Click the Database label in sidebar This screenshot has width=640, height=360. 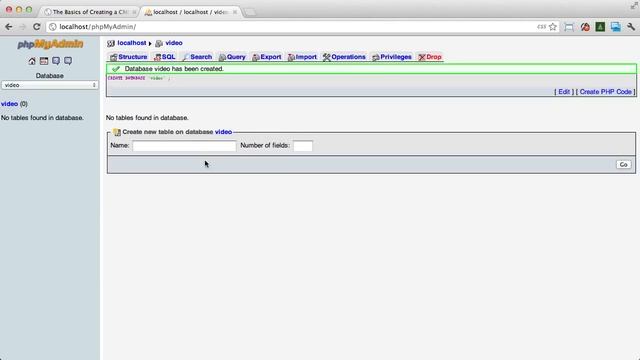pos(49,76)
